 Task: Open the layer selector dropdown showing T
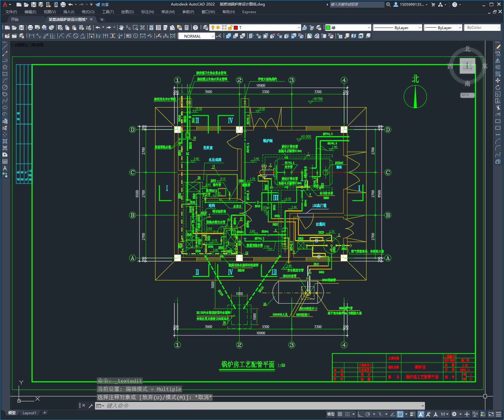(x=255, y=28)
